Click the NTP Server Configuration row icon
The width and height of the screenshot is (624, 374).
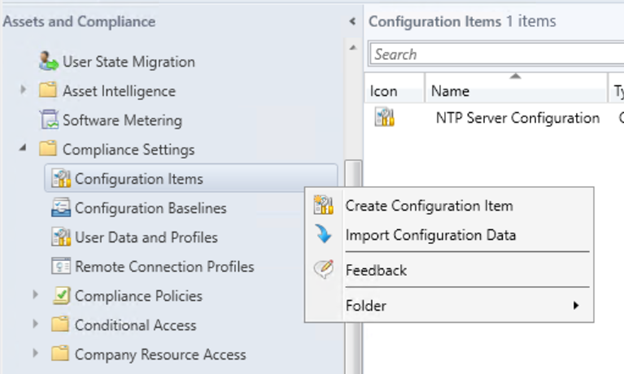pyautogui.click(x=384, y=117)
